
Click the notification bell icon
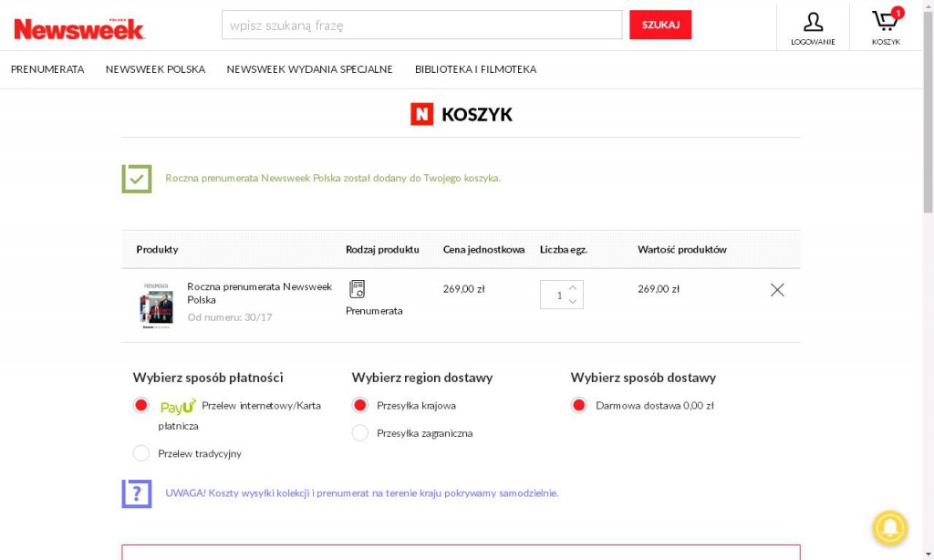pyautogui.click(x=889, y=526)
